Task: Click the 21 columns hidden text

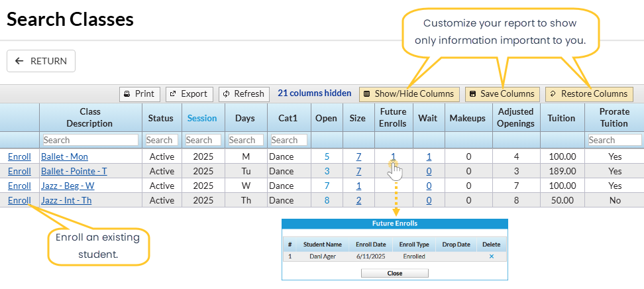Action: point(315,93)
